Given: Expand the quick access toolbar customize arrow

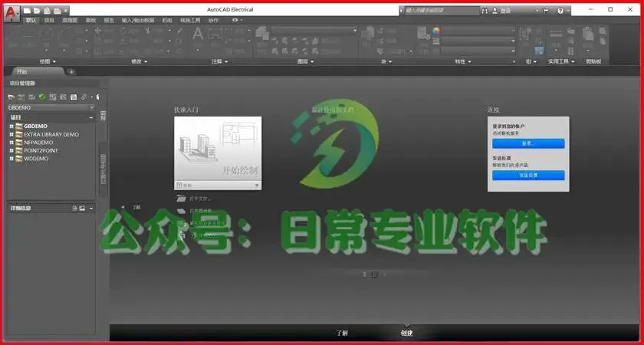Looking at the screenshot, I should pos(66,11).
